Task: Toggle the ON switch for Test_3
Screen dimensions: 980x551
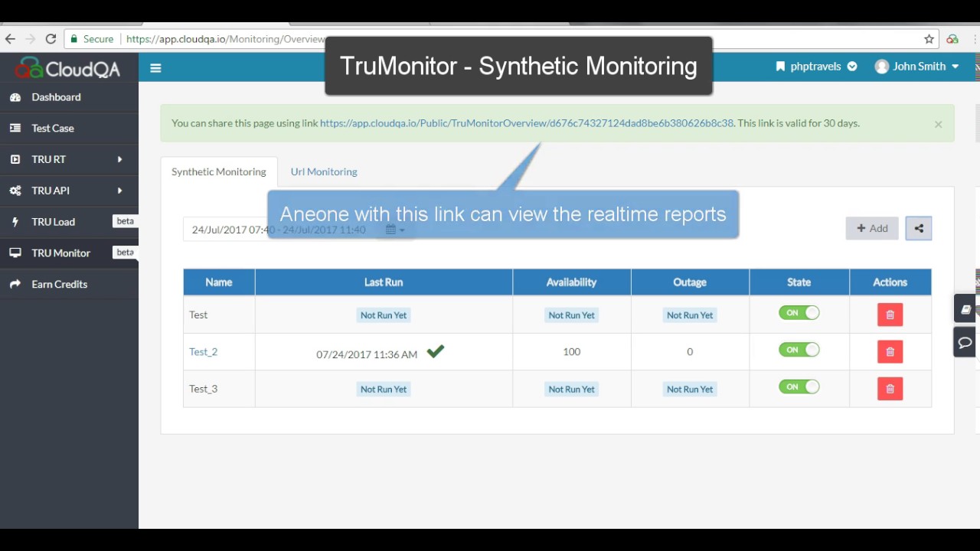Action: [x=799, y=386]
